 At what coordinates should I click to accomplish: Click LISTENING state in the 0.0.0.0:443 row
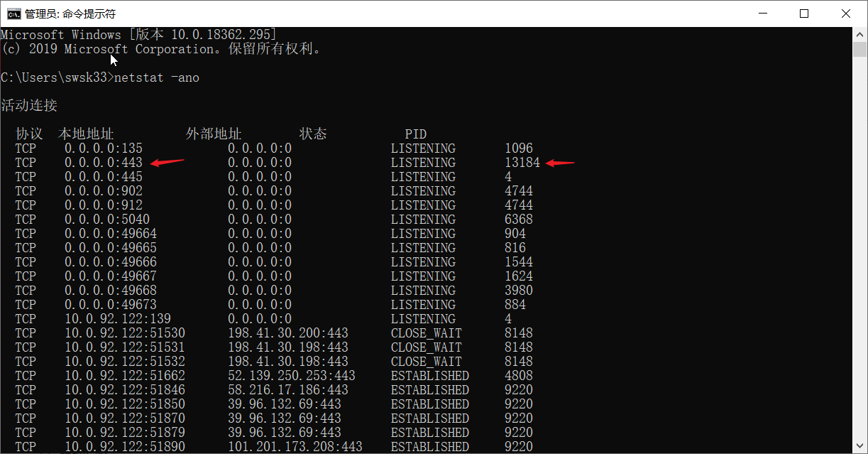[423, 163]
